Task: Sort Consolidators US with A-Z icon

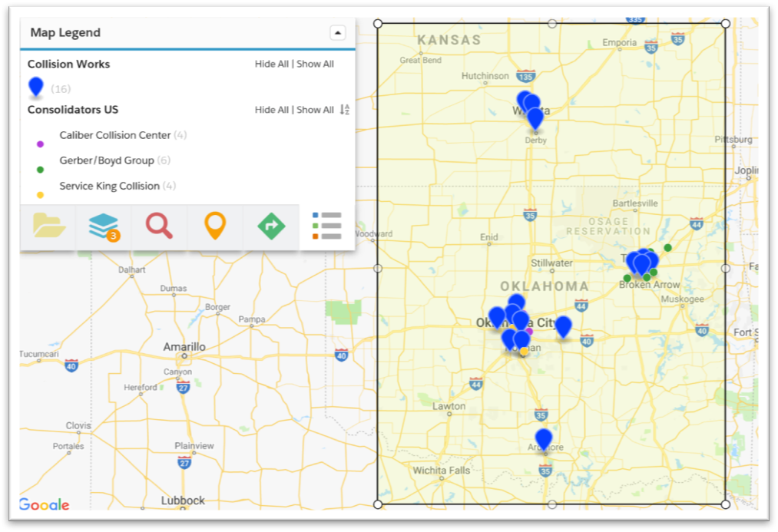Action: point(344,110)
